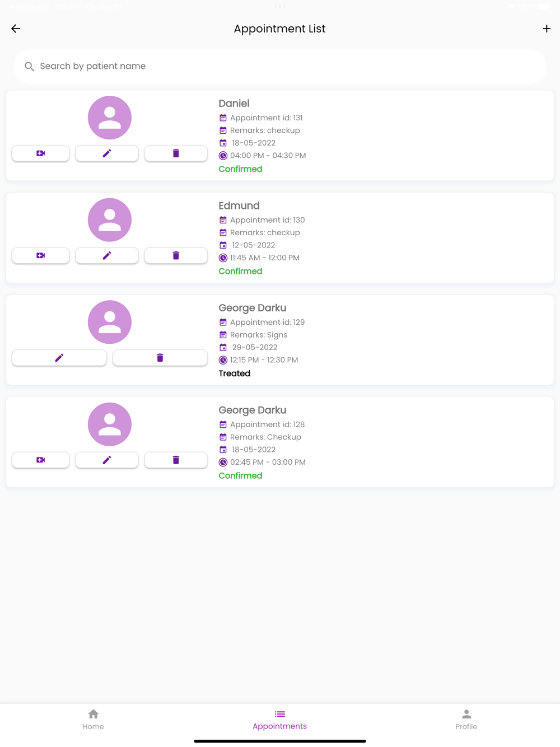Screen dimensions: 560x747
Task: Edit Daniel's appointment 131
Action: click(x=107, y=153)
